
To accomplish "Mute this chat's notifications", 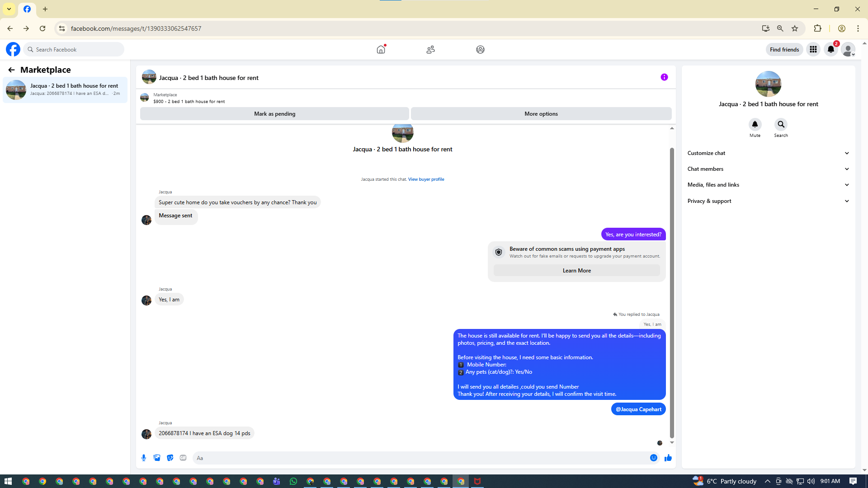I will [x=755, y=124].
